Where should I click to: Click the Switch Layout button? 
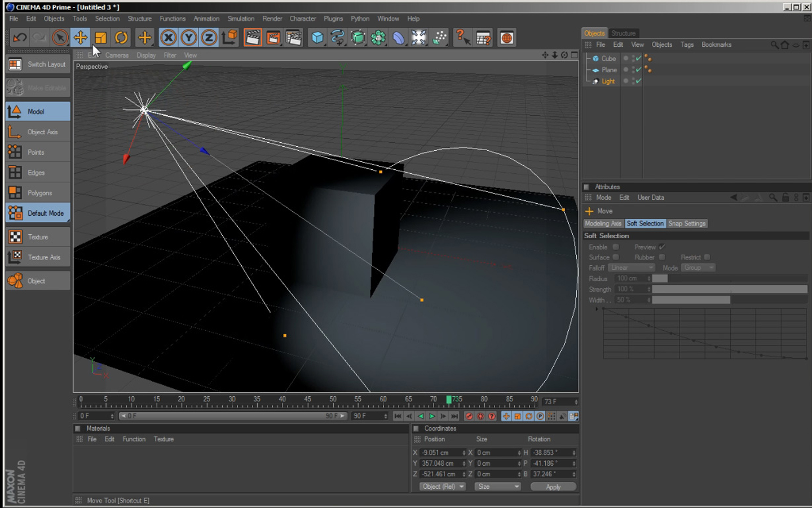pos(37,64)
